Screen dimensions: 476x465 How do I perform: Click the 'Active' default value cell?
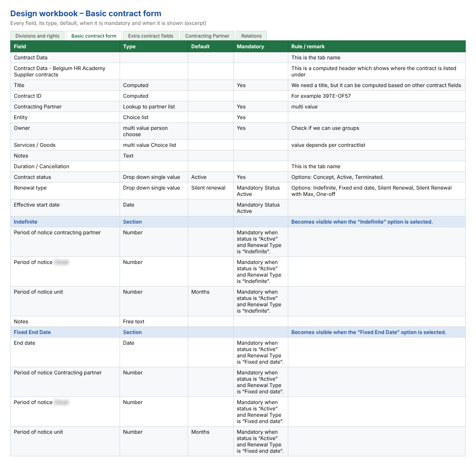tap(210, 177)
